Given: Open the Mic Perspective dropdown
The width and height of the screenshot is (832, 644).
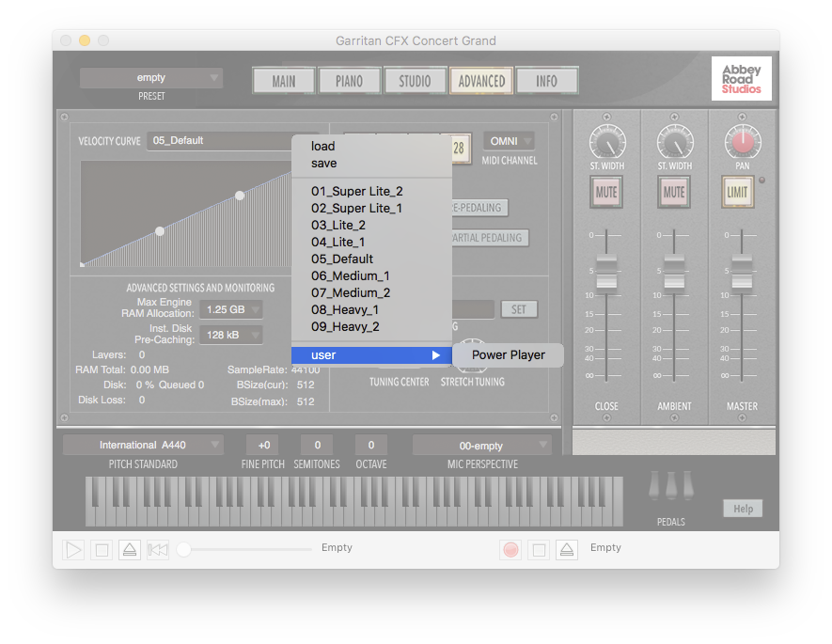Looking at the screenshot, I should [481, 446].
